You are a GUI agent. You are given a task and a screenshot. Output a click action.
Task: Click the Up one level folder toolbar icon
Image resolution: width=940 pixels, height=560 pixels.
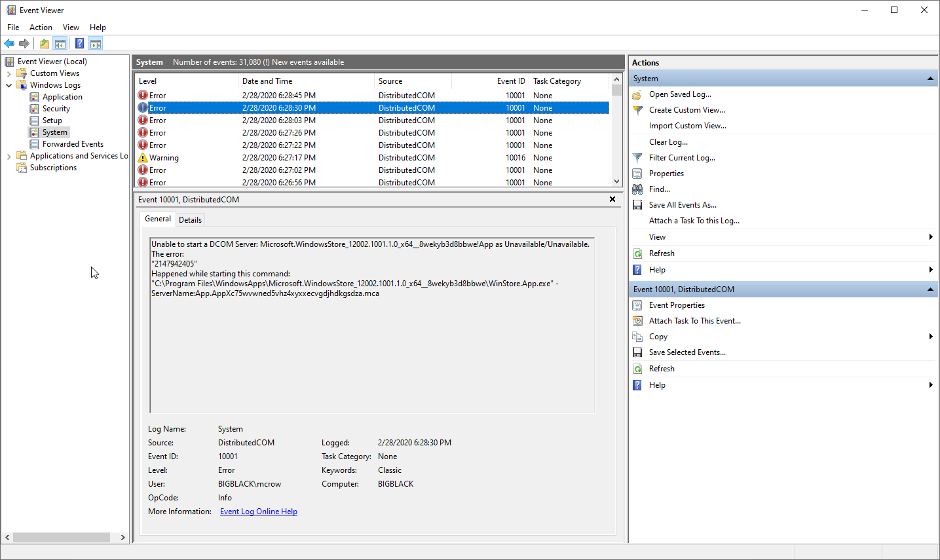[44, 44]
